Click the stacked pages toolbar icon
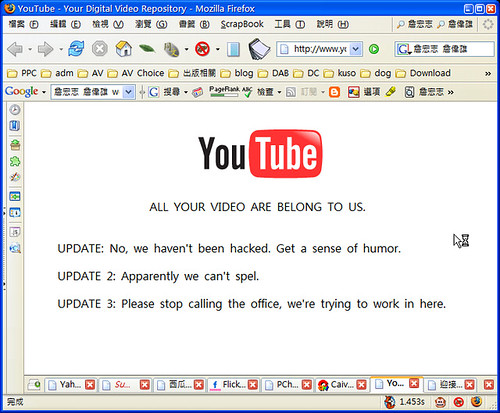The width and height of the screenshot is (500, 413). coord(259,49)
